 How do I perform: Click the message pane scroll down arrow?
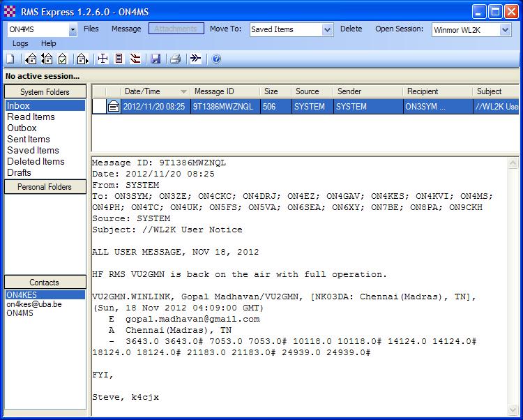(513, 410)
